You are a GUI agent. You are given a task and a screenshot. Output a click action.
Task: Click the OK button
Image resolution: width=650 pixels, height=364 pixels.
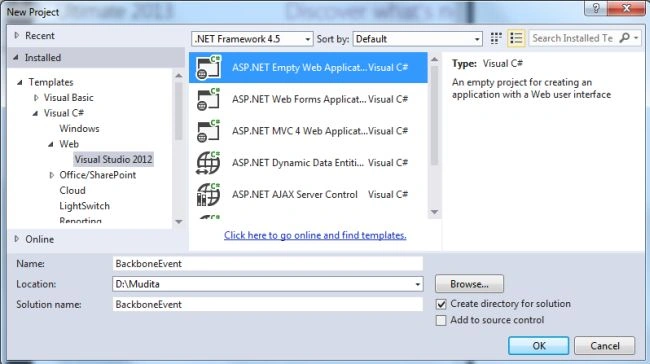tap(538, 346)
